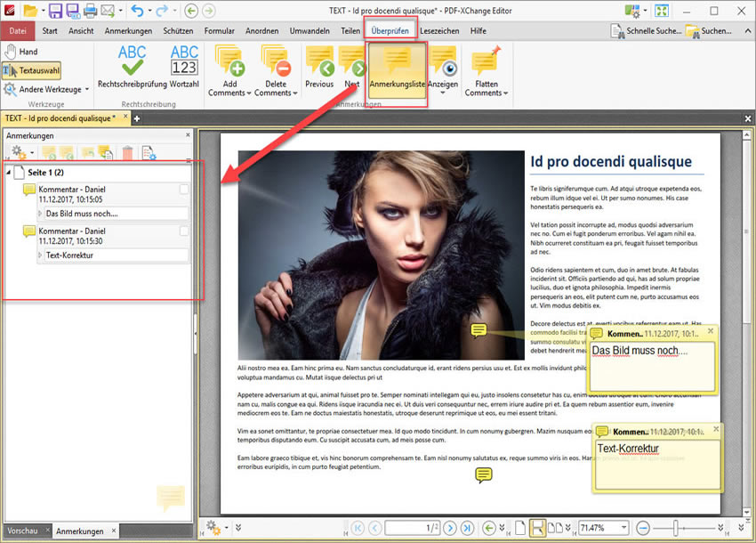This screenshot has height=543, width=756.
Task: Click into the 'Text-Korrektur' popup note text
Action: 657,464
